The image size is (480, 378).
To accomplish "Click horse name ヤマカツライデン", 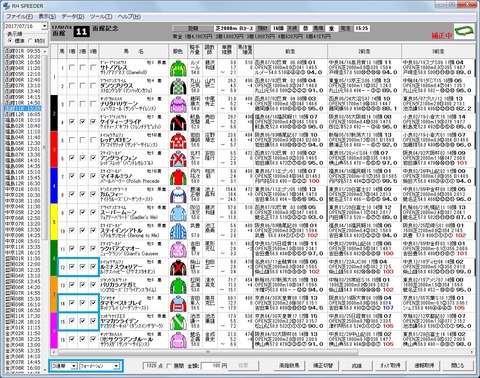I will point(119,321).
